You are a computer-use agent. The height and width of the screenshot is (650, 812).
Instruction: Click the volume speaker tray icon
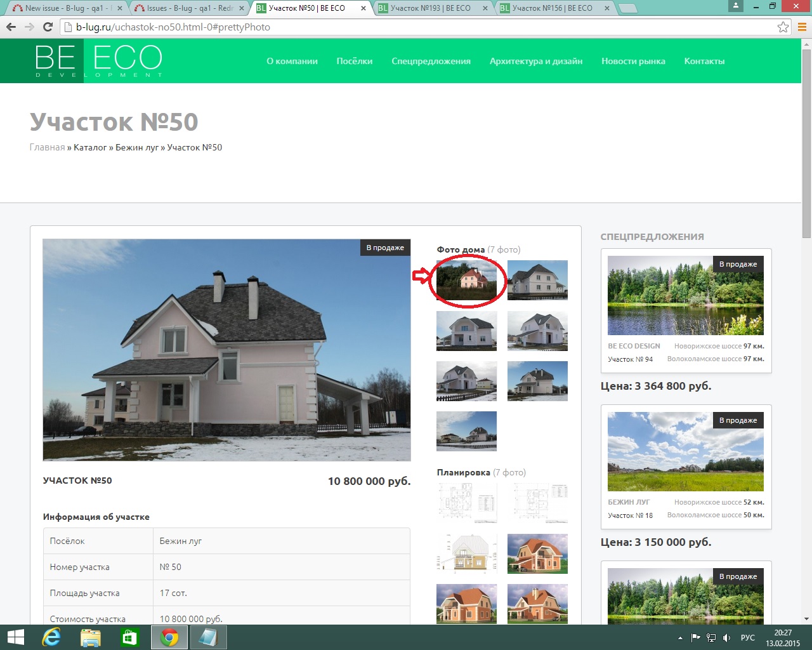(727, 637)
